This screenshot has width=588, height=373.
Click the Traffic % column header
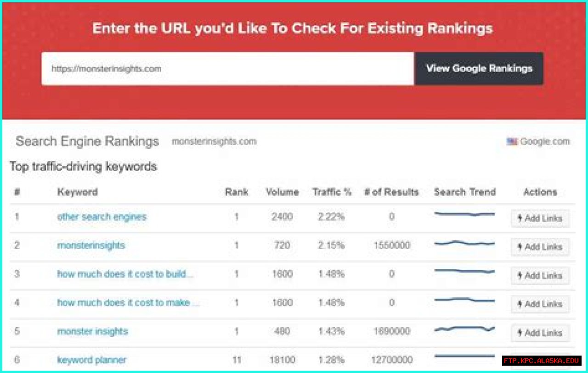tap(332, 192)
